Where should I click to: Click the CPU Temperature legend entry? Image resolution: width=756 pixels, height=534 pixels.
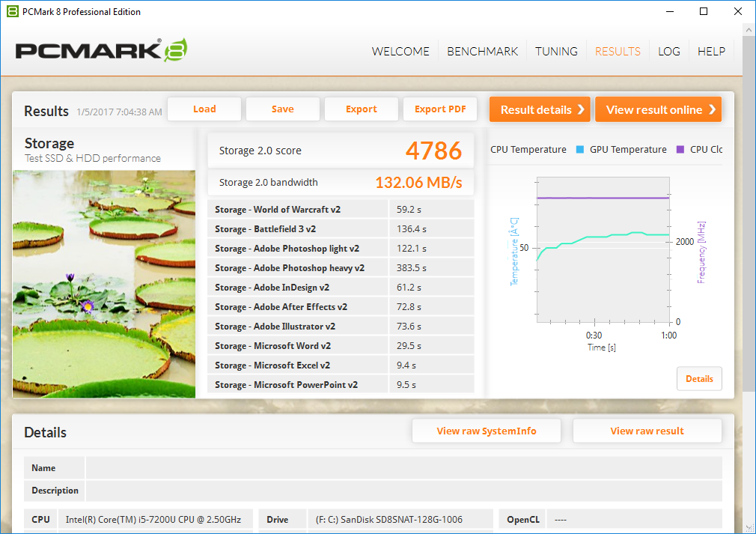pos(528,150)
